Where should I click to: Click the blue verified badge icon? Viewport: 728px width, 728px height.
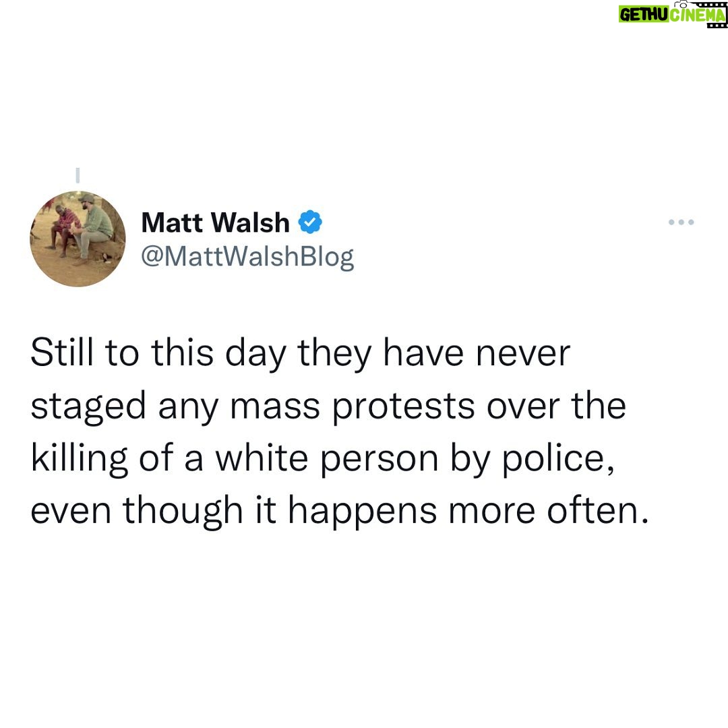(310, 222)
